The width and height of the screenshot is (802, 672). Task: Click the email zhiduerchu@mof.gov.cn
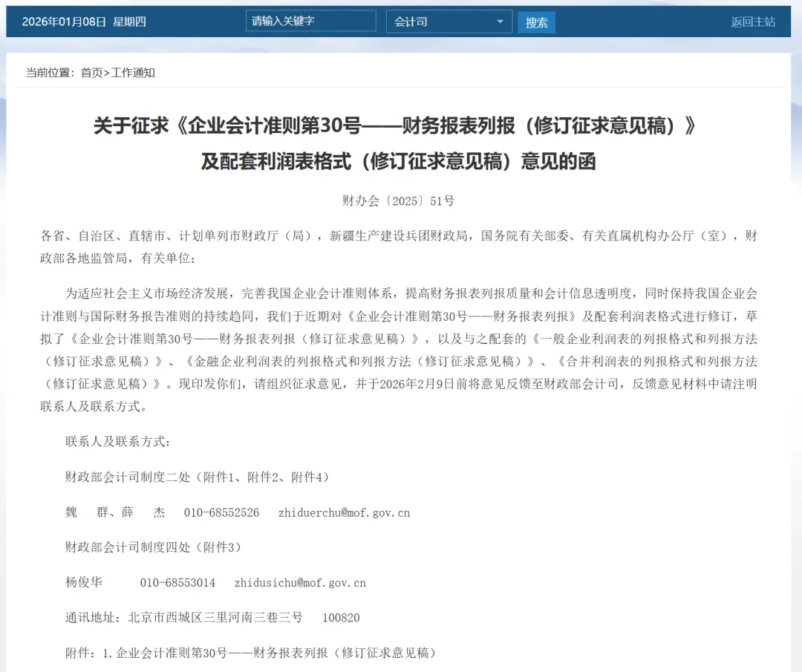(345, 512)
